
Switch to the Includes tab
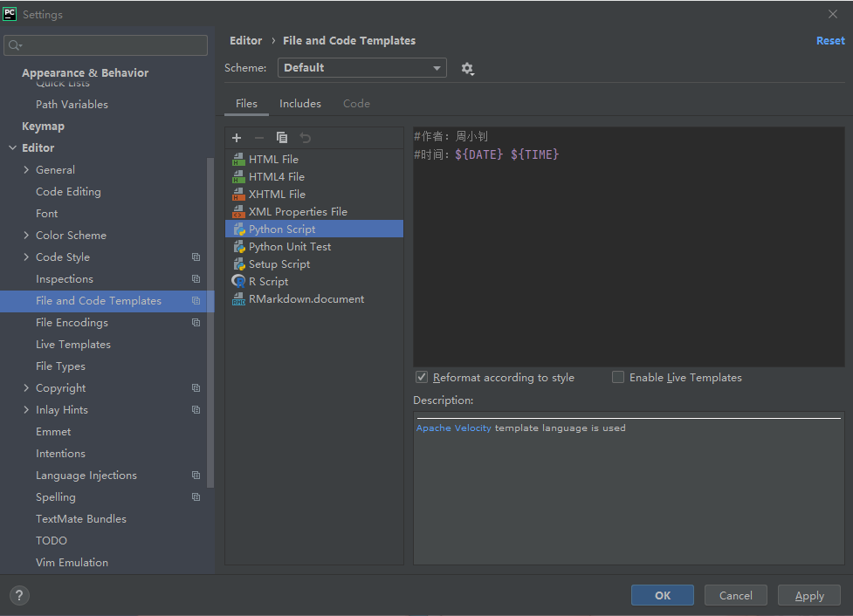[299, 104]
